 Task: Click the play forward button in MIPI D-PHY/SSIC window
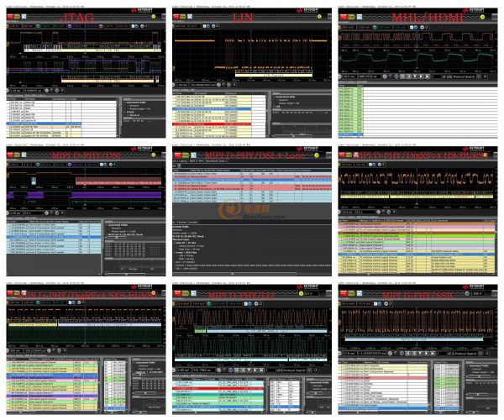click(x=426, y=353)
